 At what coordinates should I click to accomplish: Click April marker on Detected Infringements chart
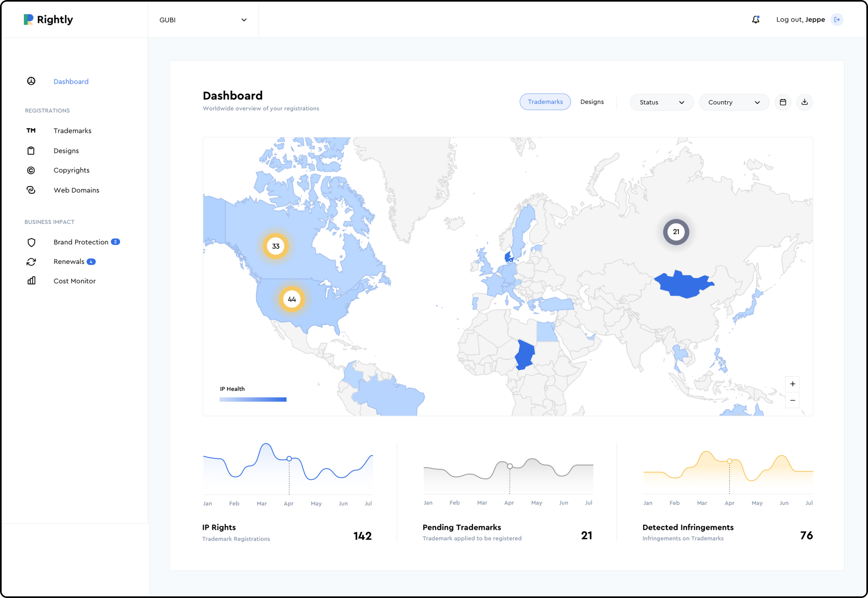point(730,461)
